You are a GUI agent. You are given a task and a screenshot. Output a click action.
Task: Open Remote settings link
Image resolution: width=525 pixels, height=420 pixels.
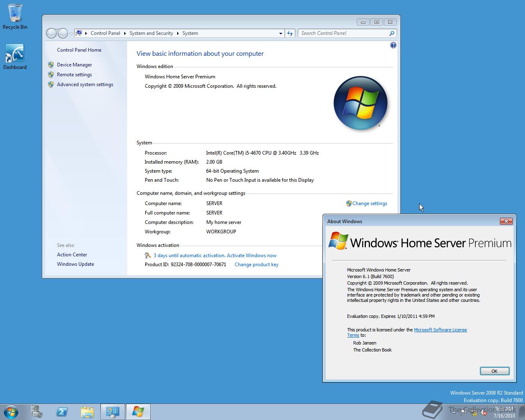pyautogui.click(x=74, y=75)
